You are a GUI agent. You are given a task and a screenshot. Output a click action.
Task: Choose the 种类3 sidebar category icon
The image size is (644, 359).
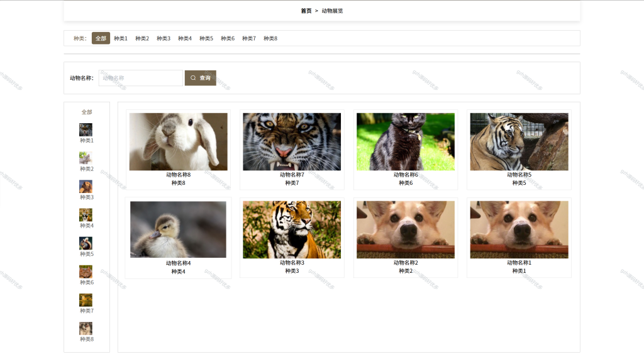(86, 187)
